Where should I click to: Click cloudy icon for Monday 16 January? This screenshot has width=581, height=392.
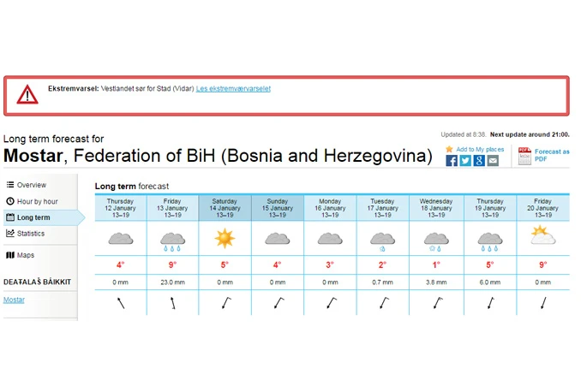coord(330,238)
